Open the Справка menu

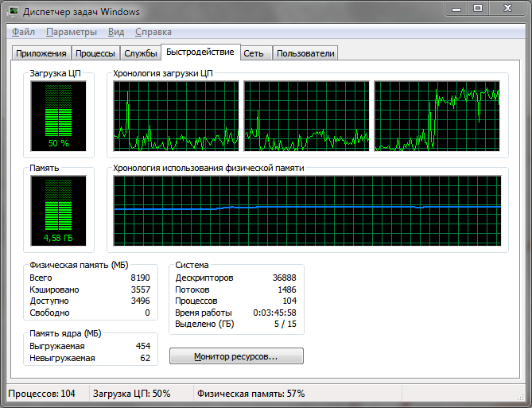153,33
